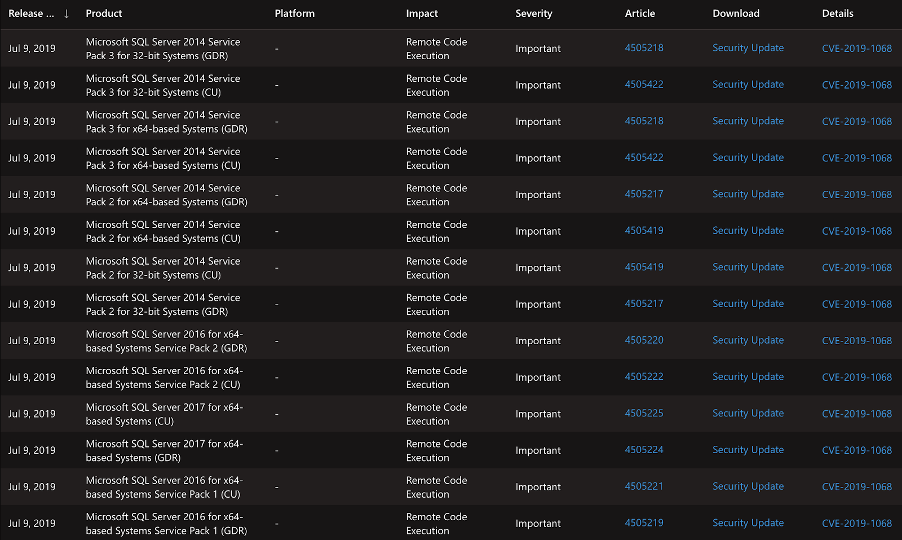This screenshot has height=540, width=902.
Task: Open article 4505422 for SP3 x64 CU
Action: [x=644, y=158]
